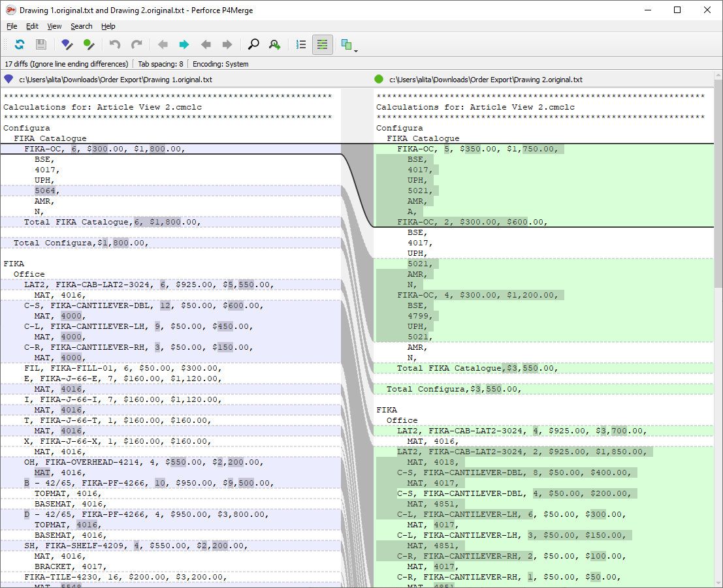Click the 'E, FIKA-J-66-E, 7' line
The image size is (723, 588).
click(123, 379)
